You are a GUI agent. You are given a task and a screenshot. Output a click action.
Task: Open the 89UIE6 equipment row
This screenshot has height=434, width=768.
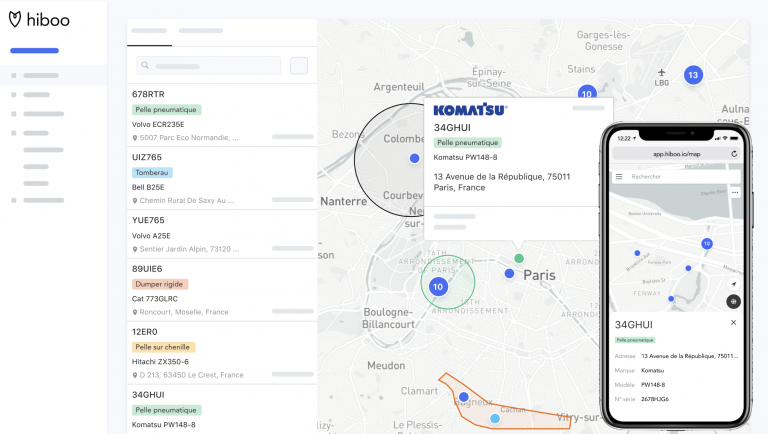pyautogui.click(x=222, y=290)
